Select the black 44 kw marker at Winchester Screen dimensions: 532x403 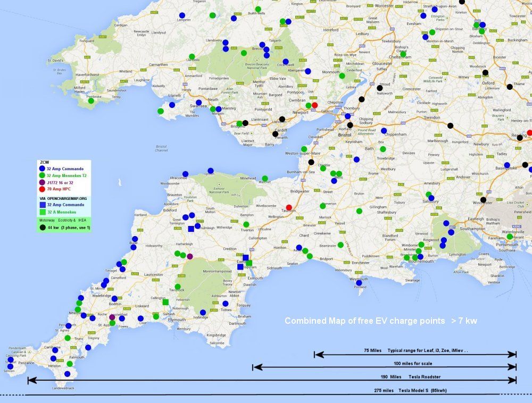coord(483,199)
